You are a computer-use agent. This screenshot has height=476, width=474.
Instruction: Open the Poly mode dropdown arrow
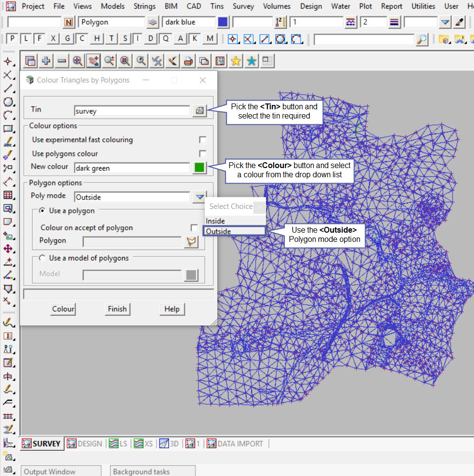(199, 197)
